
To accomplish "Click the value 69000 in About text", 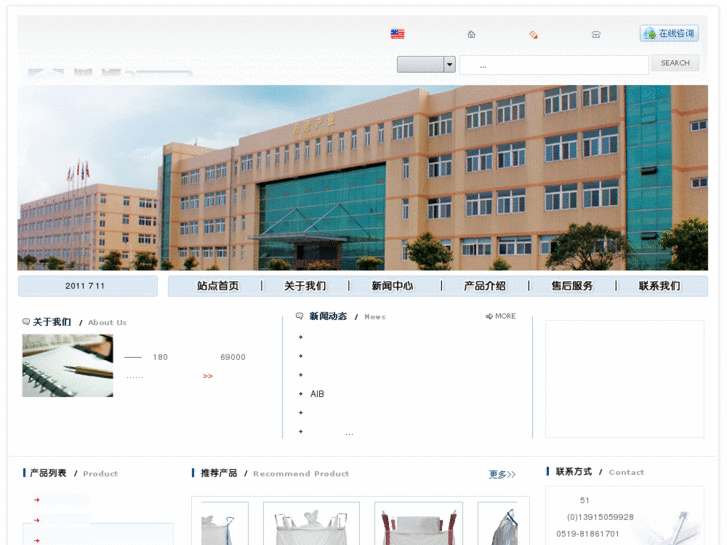I will [x=233, y=357].
